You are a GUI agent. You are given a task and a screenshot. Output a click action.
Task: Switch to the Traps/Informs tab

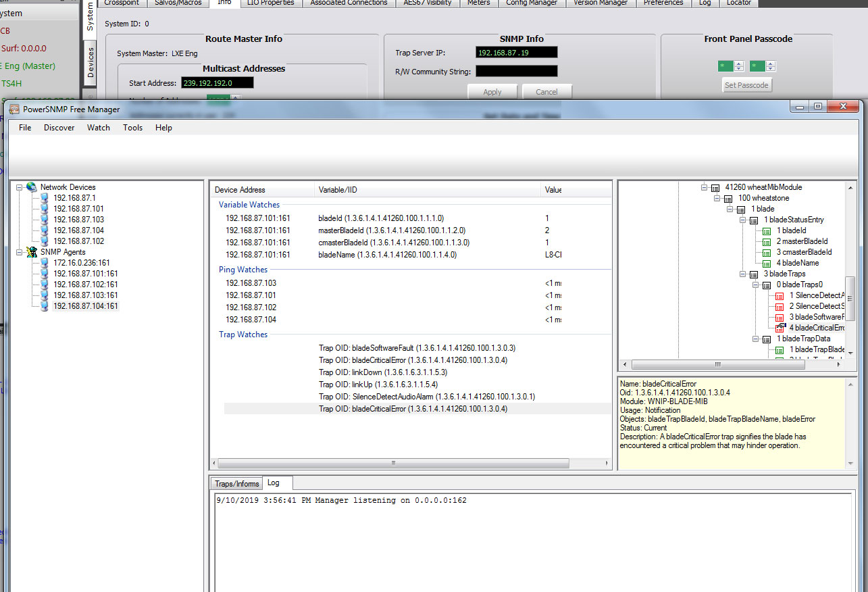point(236,483)
